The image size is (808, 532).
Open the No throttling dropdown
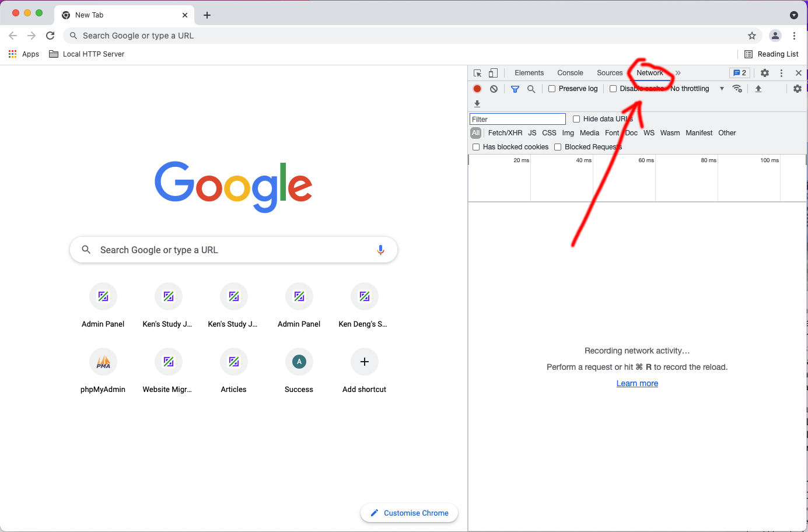pyautogui.click(x=697, y=89)
